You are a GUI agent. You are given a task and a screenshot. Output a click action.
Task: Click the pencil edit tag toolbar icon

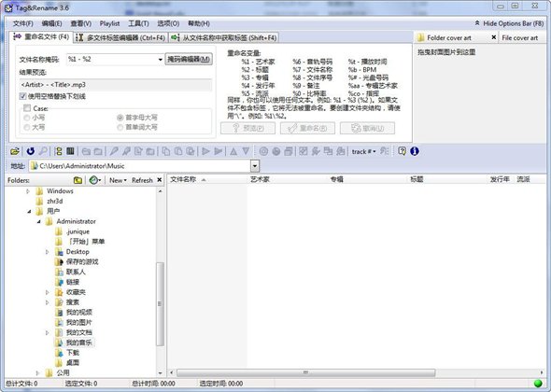(x=114, y=151)
